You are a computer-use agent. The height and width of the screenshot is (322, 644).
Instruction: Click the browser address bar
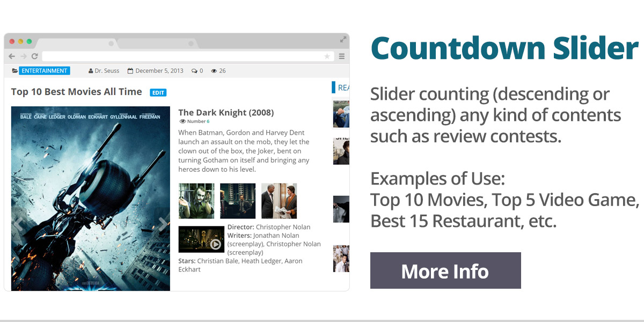(x=188, y=56)
